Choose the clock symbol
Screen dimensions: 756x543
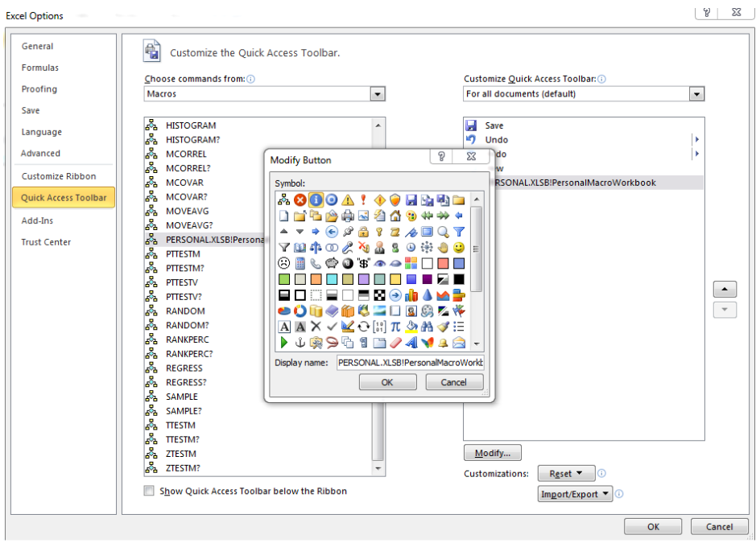(x=411, y=248)
